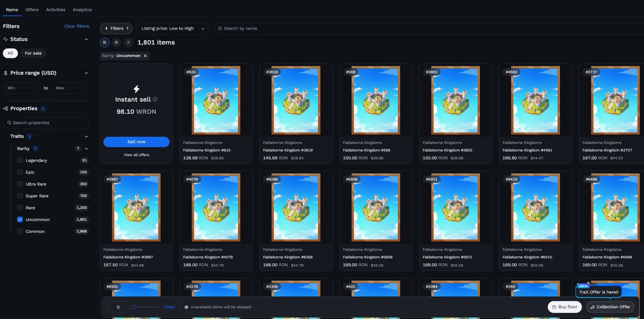This screenshot has height=319, width=644.
Task: Open the Offers tab
Action: pos(32,10)
